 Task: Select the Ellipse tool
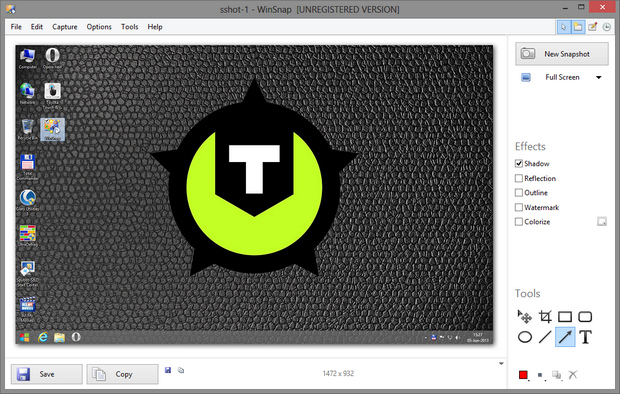click(525, 337)
